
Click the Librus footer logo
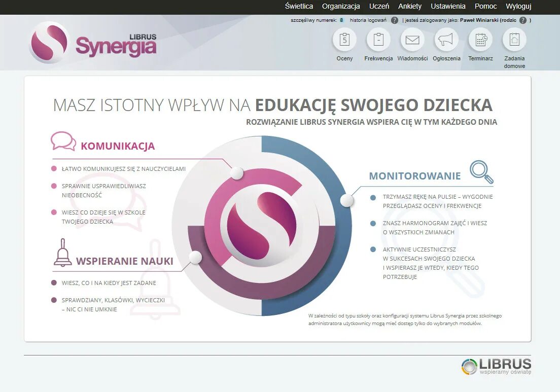(x=496, y=367)
